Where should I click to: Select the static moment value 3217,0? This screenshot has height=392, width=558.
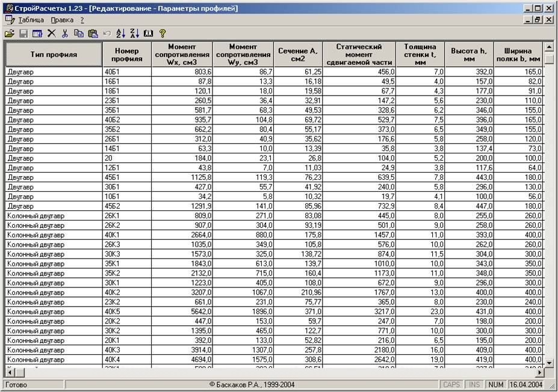click(x=359, y=311)
